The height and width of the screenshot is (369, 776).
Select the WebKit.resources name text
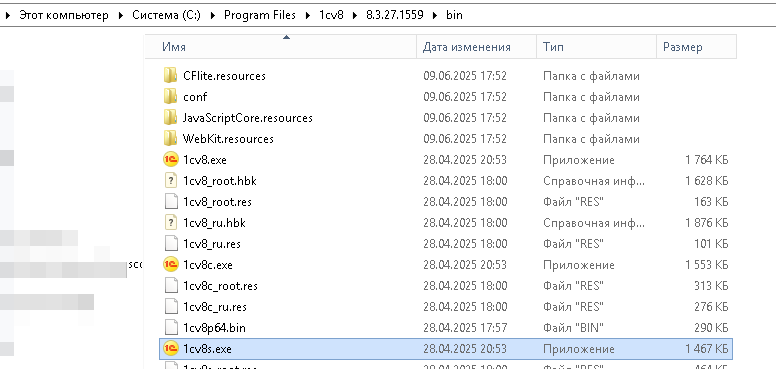(228, 139)
